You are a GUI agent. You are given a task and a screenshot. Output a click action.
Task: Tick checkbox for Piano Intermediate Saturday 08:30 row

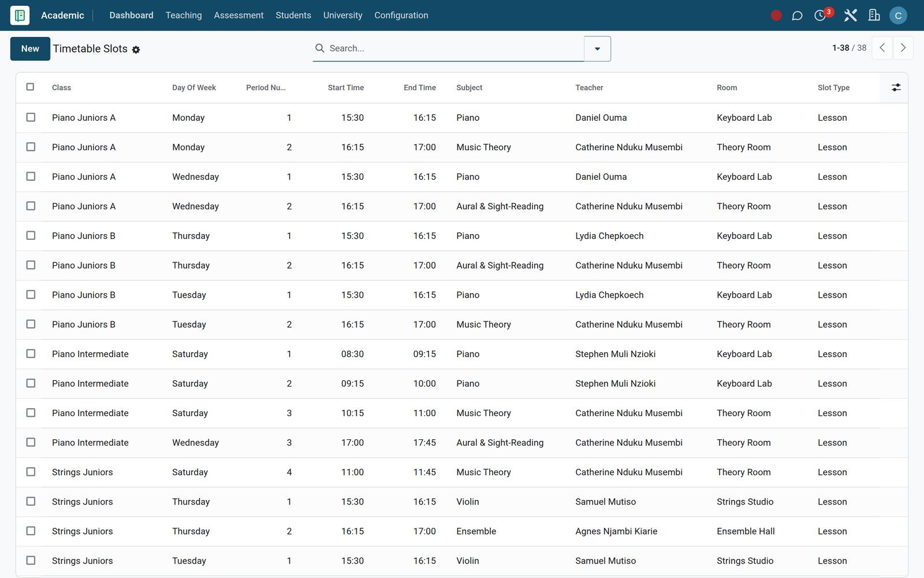point(31,353)
